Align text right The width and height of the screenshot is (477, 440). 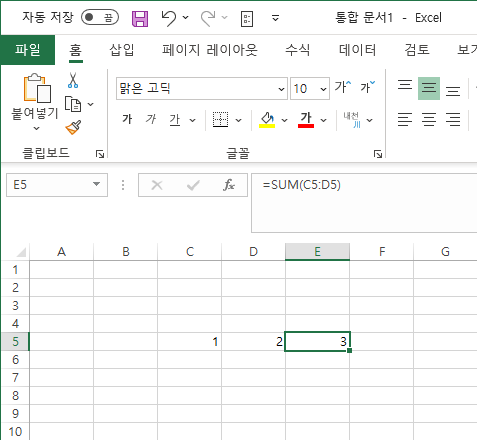[453, 119]
